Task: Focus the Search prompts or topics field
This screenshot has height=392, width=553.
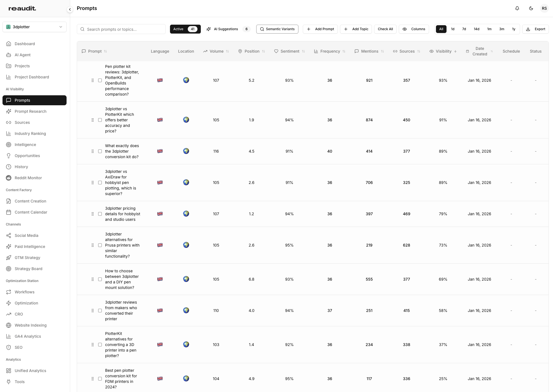Action: 121,29
